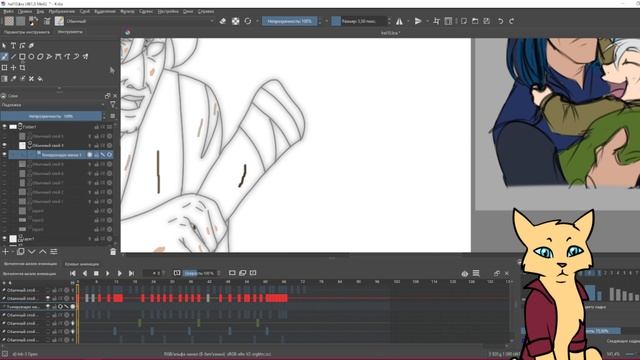Select the Polygon tool
This screenshot has height=360, width=640.
40,57
